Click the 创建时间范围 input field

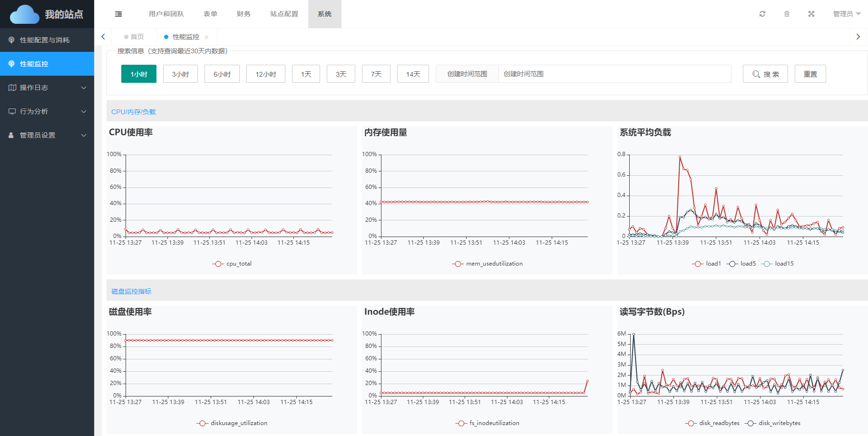click(614, 74)
